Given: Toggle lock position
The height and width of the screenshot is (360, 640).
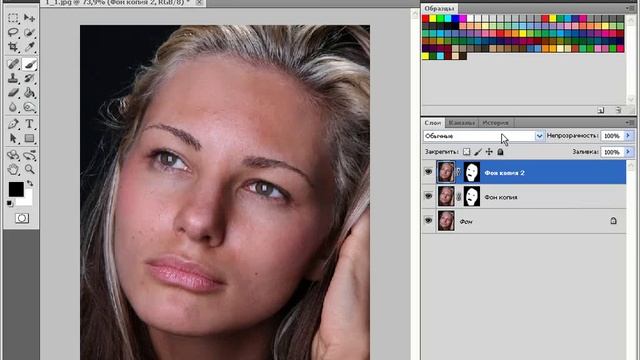Looking at the screenshot, I should click(489, 152).
